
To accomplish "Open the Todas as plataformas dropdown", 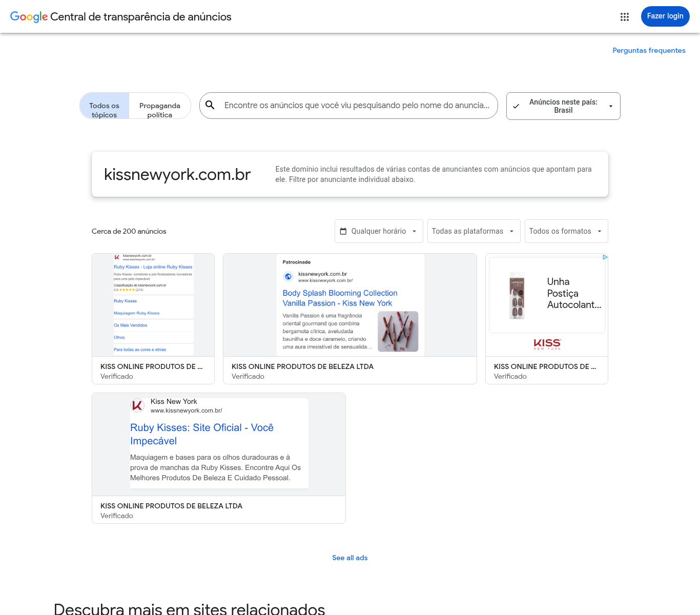I will click(x=474, y=231).
